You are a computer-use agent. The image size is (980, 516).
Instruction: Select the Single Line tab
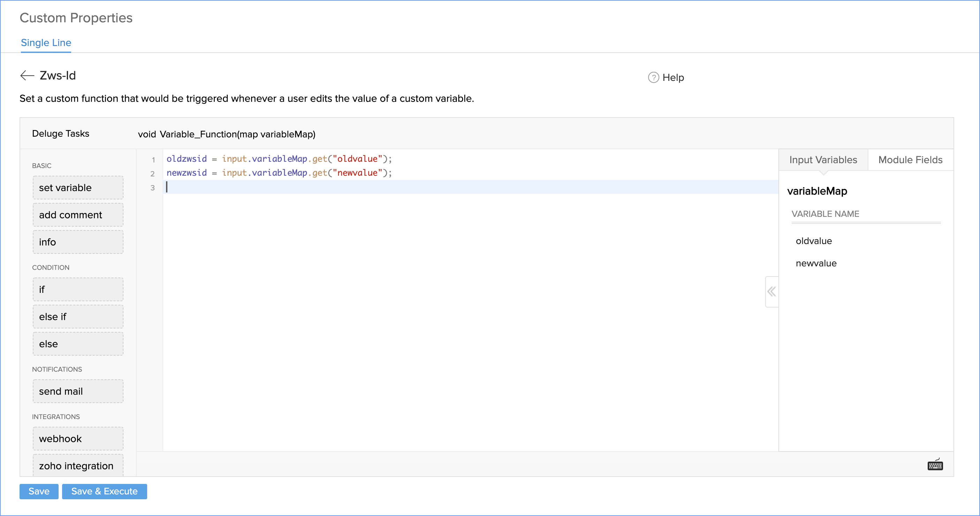coord(46,43)
